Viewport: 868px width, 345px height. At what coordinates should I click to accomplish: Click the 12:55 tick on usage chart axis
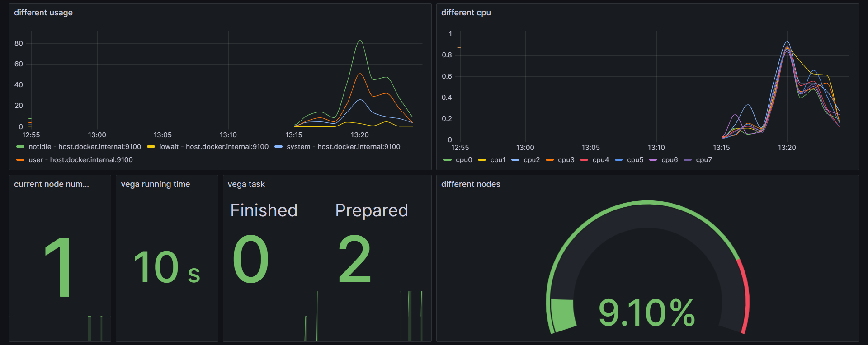tap(31, 135)
